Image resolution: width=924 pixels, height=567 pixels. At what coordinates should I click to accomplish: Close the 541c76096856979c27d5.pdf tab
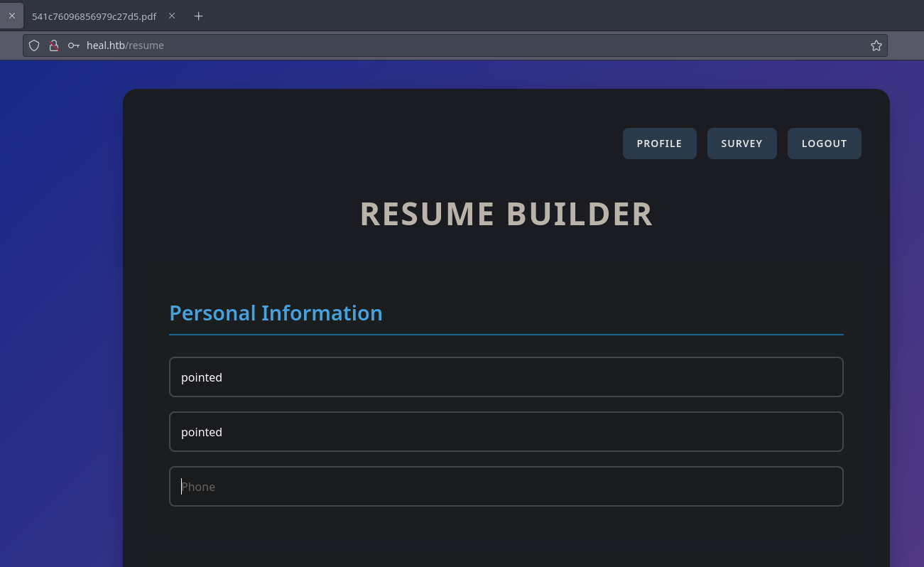pos(172,16)
